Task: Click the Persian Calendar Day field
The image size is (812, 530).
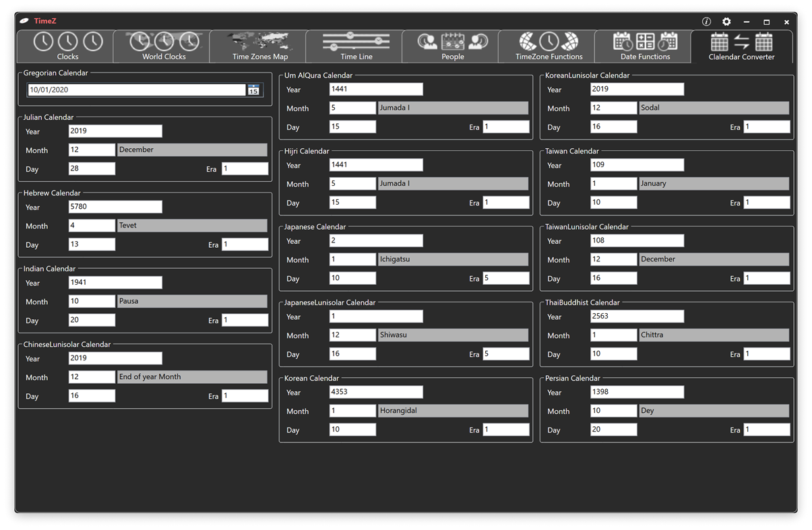Action: click(x=613, y=429)
